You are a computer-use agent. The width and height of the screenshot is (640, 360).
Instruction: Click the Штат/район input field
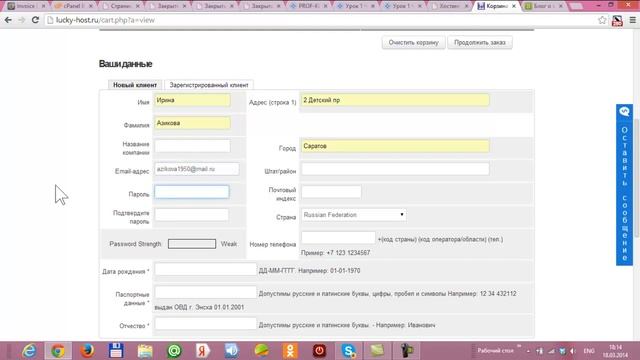395,169
